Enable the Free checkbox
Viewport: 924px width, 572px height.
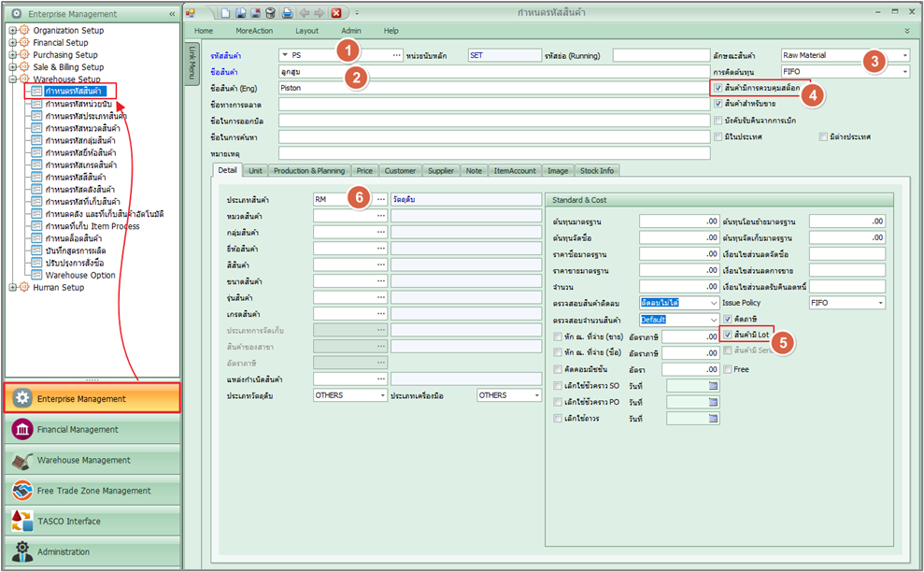tap(729, 369)
